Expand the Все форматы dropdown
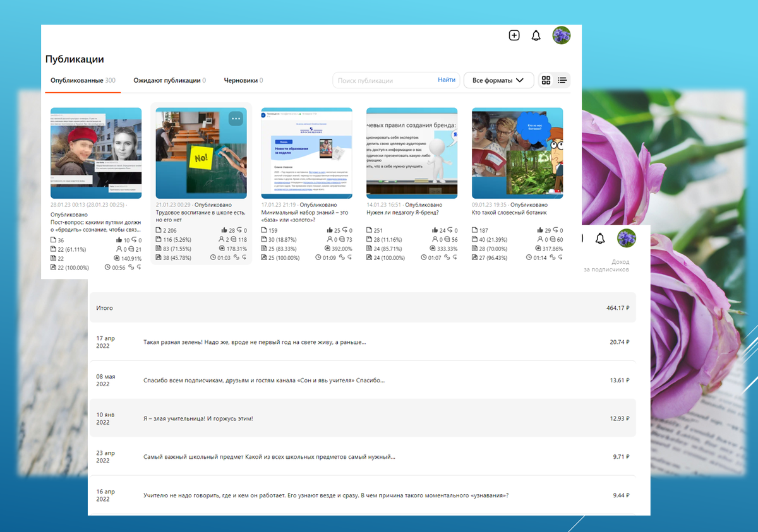This screenshot has width=758, height=532. 498,80
